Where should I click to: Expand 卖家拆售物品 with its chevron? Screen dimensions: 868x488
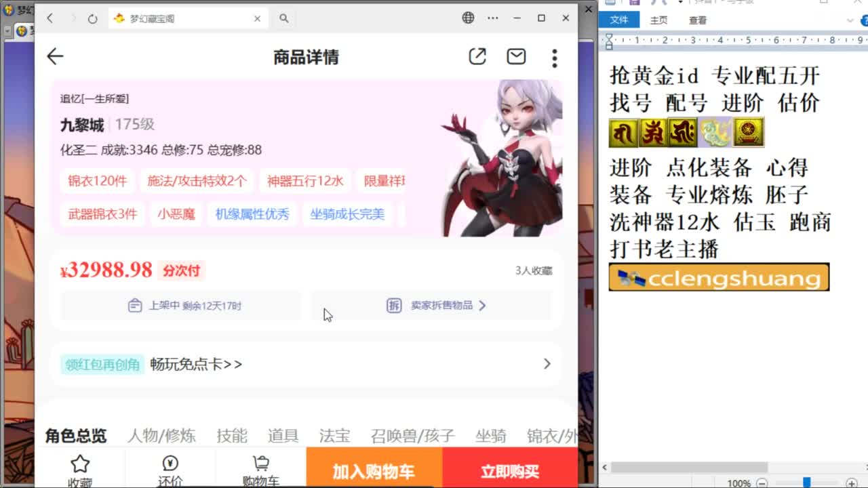[482, 306]
